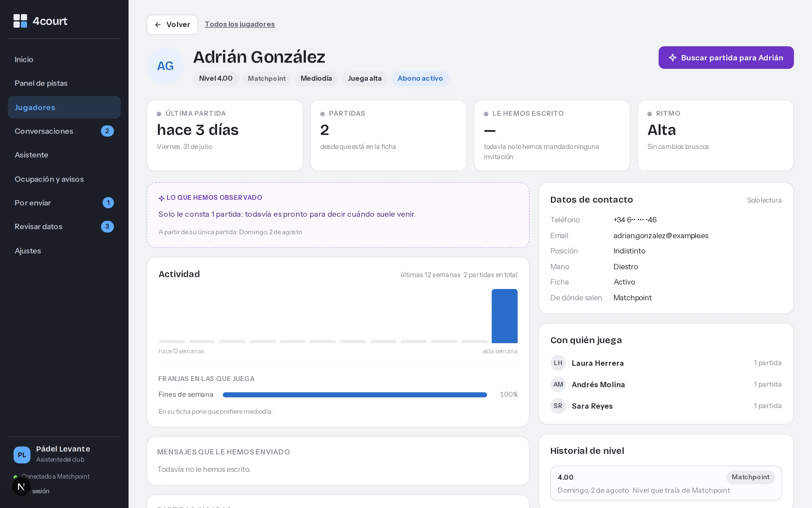Click the 4court logo icon

coord(20,21)
